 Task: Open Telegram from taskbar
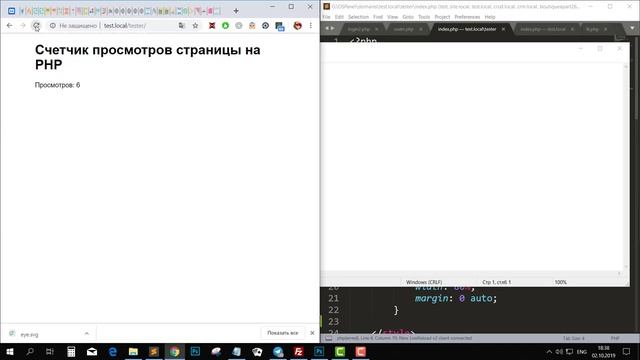[278, 351]
